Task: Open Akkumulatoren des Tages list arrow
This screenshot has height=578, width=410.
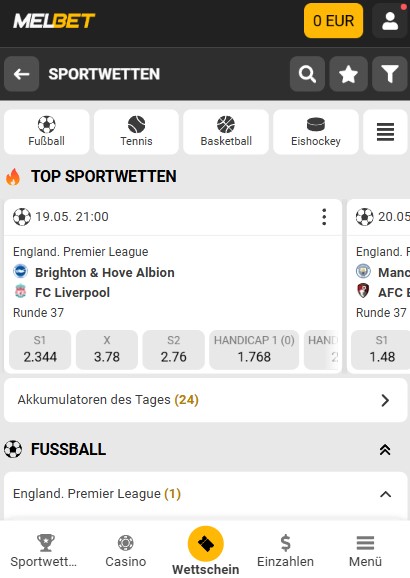Action: pos(385,400)
